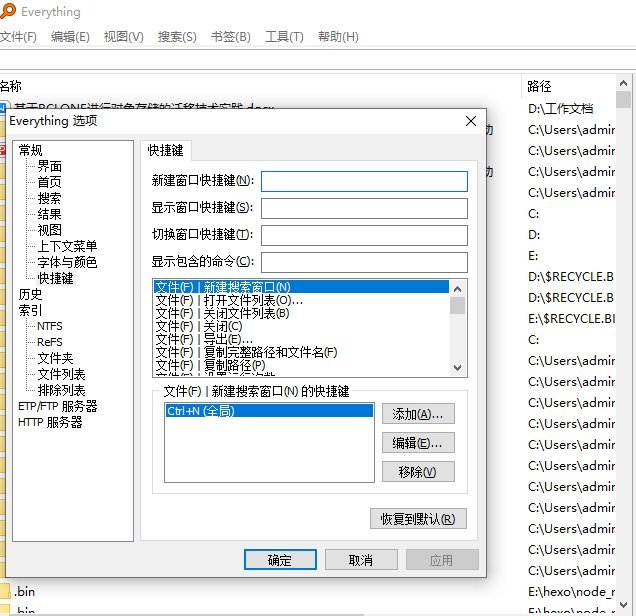Click the 新建窗口快捷键 input field

(x=364, y=181)
